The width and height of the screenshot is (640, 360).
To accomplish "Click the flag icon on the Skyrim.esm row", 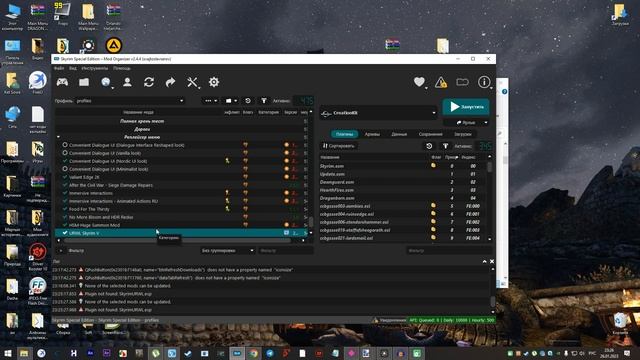I will pos(433,166).
